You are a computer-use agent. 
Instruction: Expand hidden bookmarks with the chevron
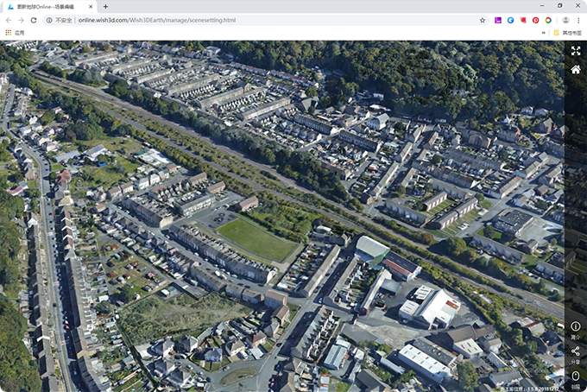click(543, 33)
